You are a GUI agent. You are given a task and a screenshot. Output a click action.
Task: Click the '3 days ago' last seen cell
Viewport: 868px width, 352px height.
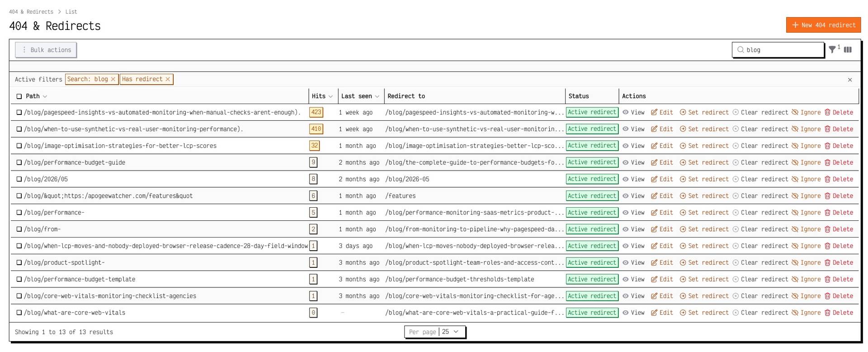click(x=356, y=246)
